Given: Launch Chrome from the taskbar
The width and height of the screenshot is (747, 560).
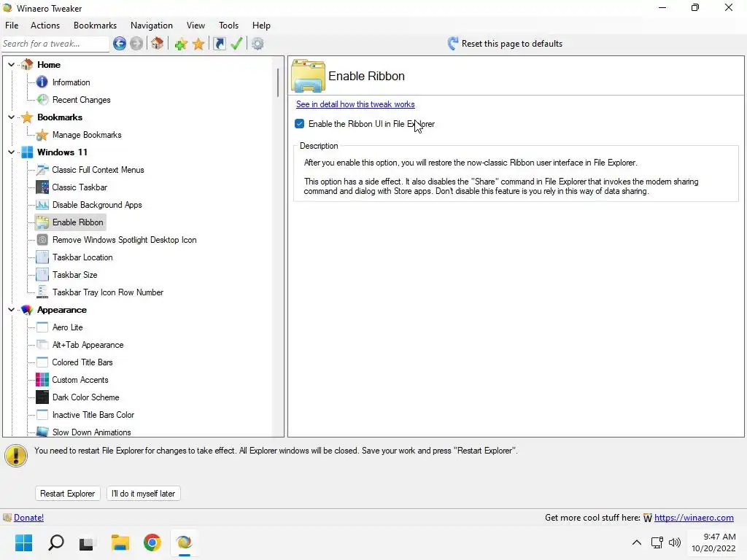Looking at the screenshot, I should pyautogui.click(x=152, y=542).
